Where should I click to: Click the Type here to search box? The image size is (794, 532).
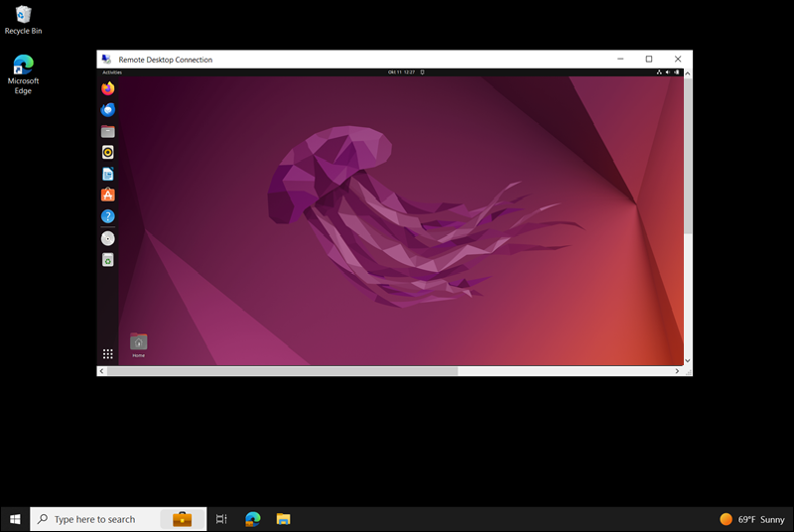pyautogui.click(x=118, y=519)
